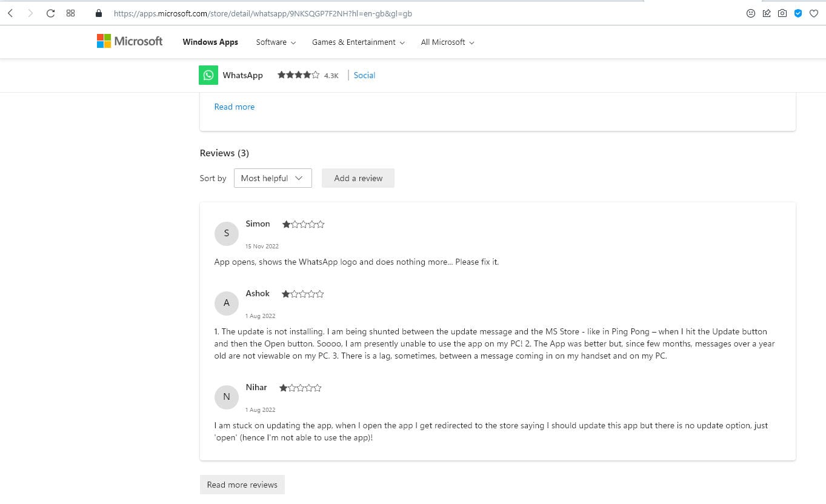Screen dimensions: 826x504
Task: Click Ashok's one-star rating
Action: [x=303, y=294]
